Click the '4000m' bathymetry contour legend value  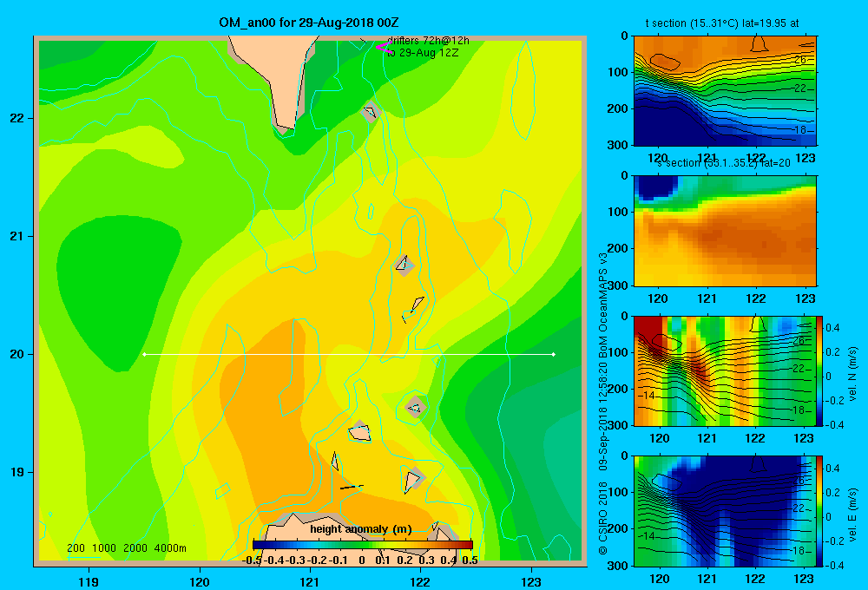pos(170,548)
